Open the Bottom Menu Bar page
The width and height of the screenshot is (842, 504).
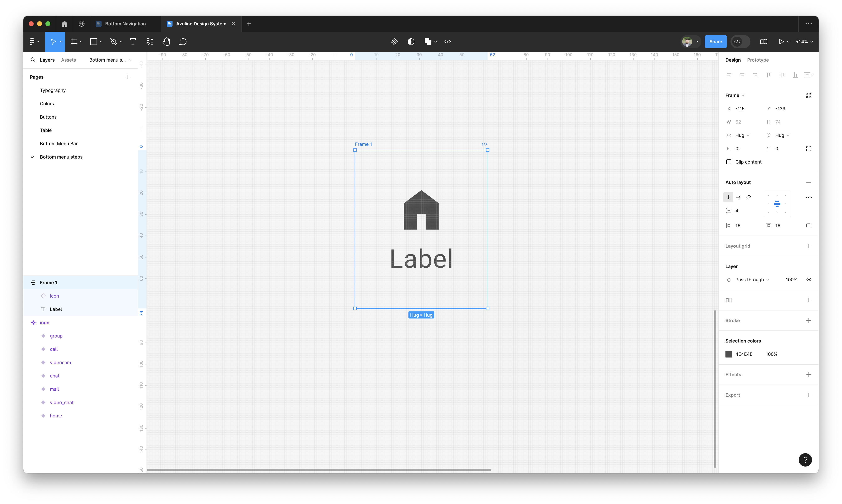(x=59, y=144)
